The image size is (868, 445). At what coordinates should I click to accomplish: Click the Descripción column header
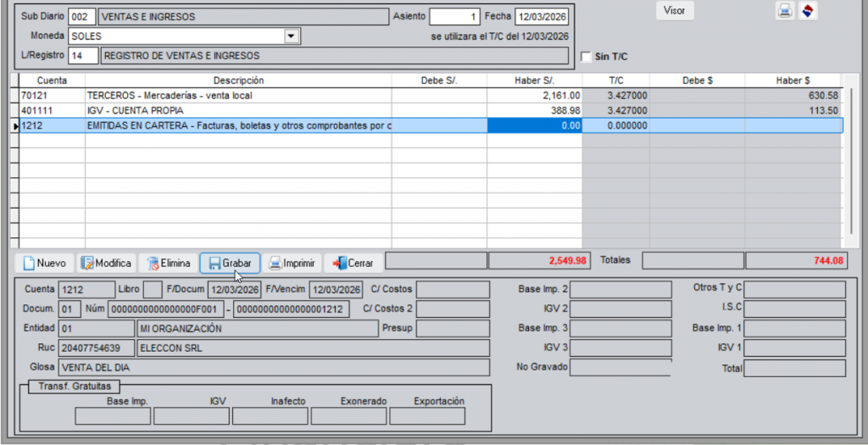tap(238, 81)
